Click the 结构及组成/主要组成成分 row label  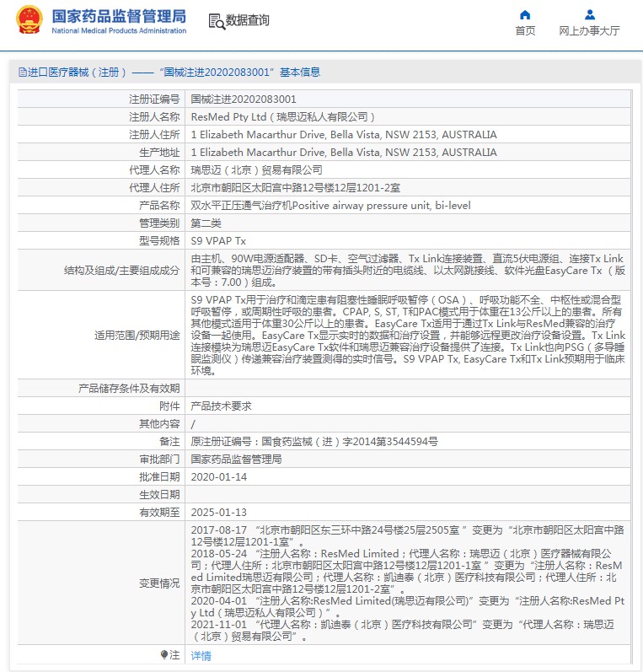coord(121,270)
